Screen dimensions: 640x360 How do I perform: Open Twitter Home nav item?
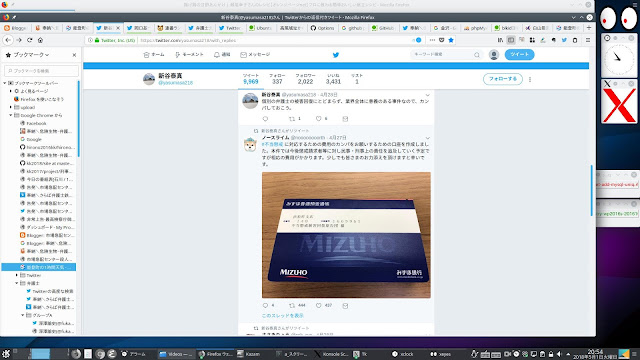pyautogui.click(x=154, y=55)
